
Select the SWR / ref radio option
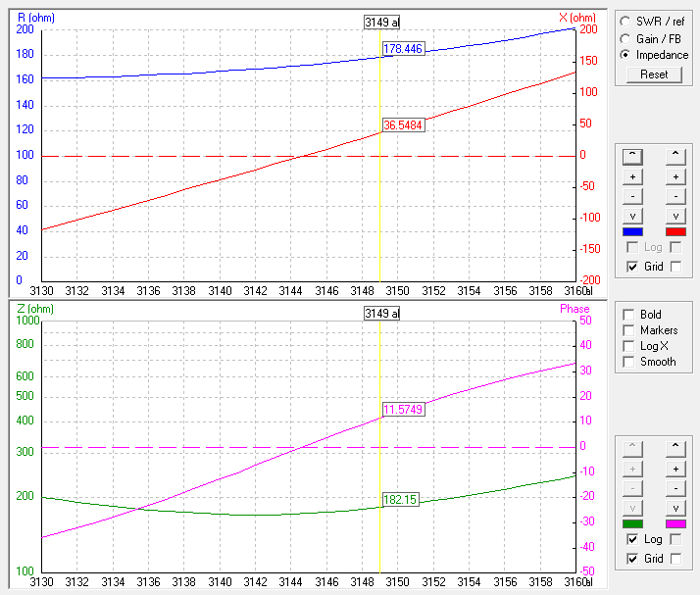tap(626, 21)
